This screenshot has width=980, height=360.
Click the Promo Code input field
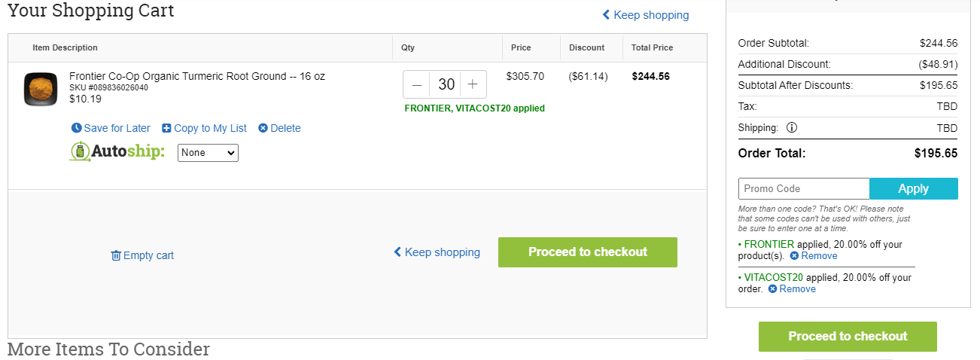coord(804,188)
